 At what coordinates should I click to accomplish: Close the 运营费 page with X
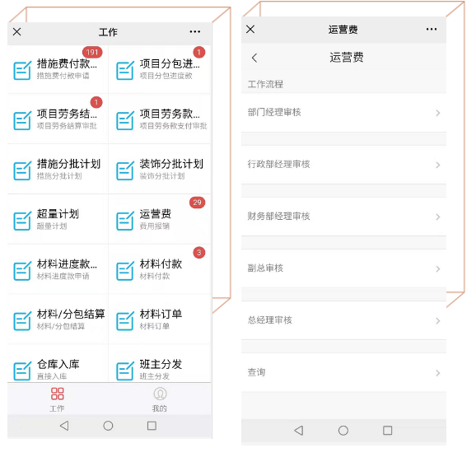250,29
